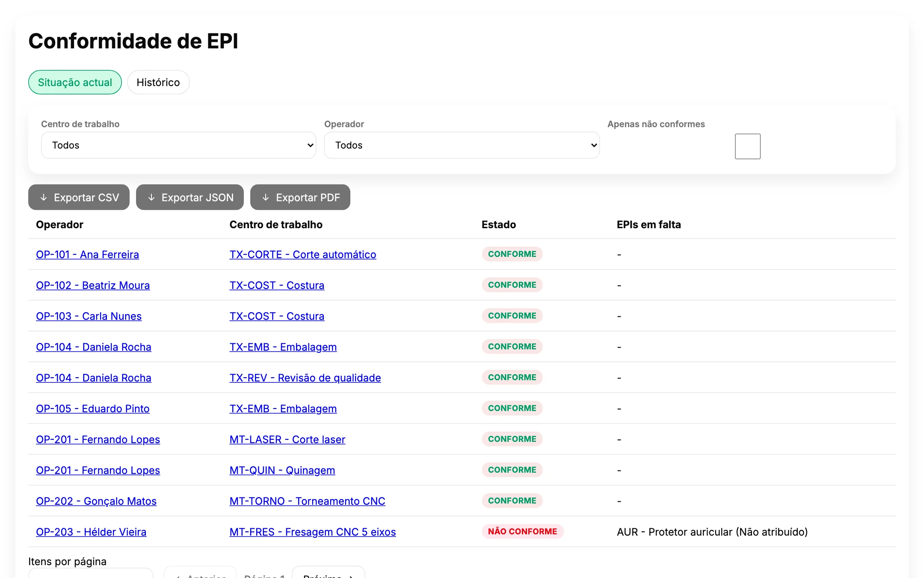The image size is (924, 578).
Task: Open MT-LASER - Corte laser work center
Action: tap(287, 439)
